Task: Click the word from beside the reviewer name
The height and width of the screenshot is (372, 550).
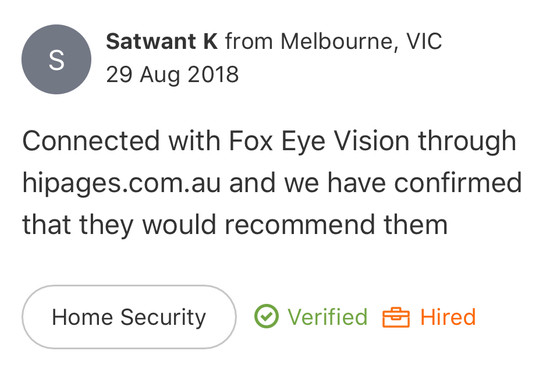Action: 249,41
